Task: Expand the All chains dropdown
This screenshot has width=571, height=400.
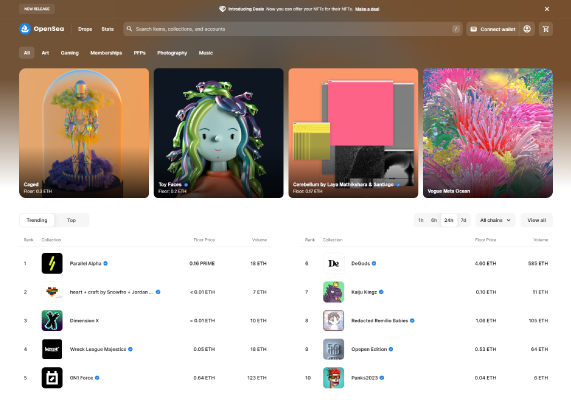Action: coord(495,220)
